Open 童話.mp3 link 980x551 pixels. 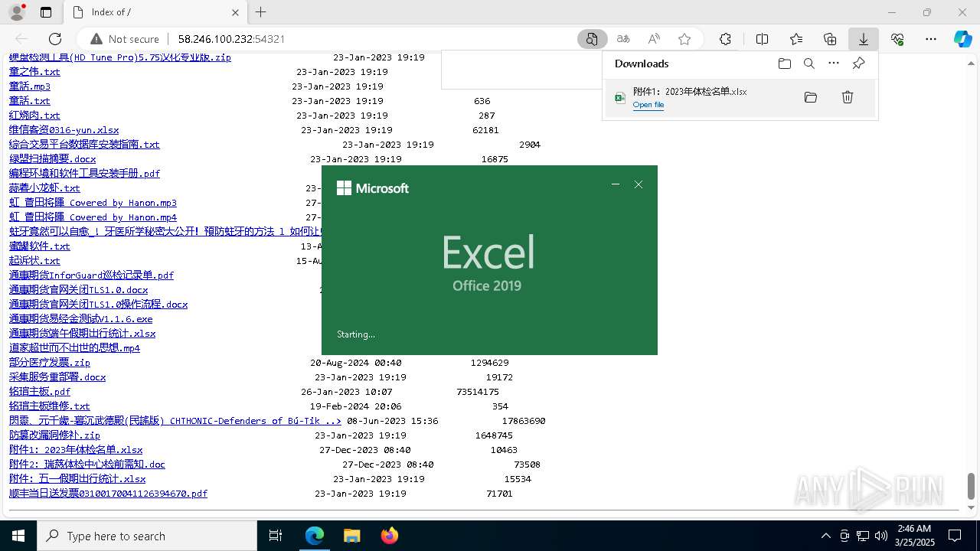[30, 86]
